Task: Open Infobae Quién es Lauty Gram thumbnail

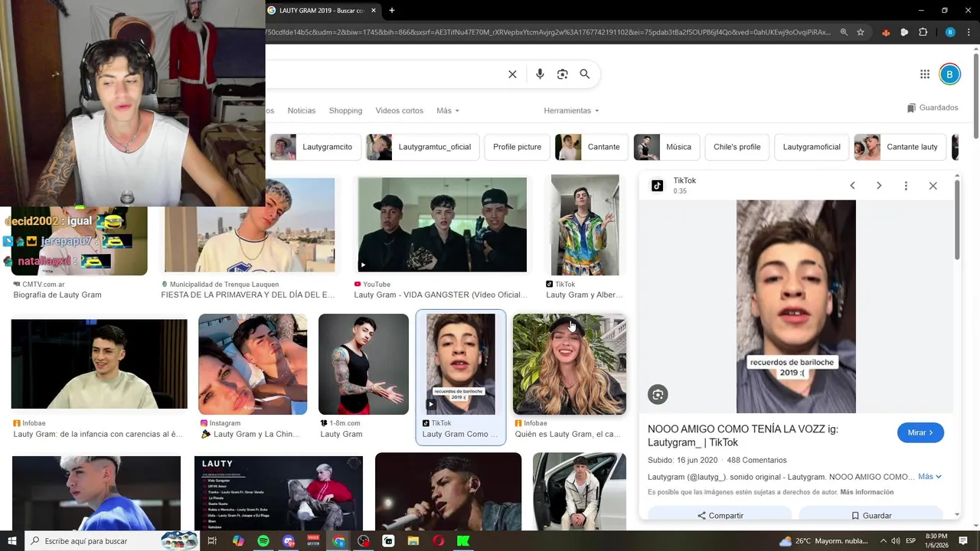Action: point(570,364)
